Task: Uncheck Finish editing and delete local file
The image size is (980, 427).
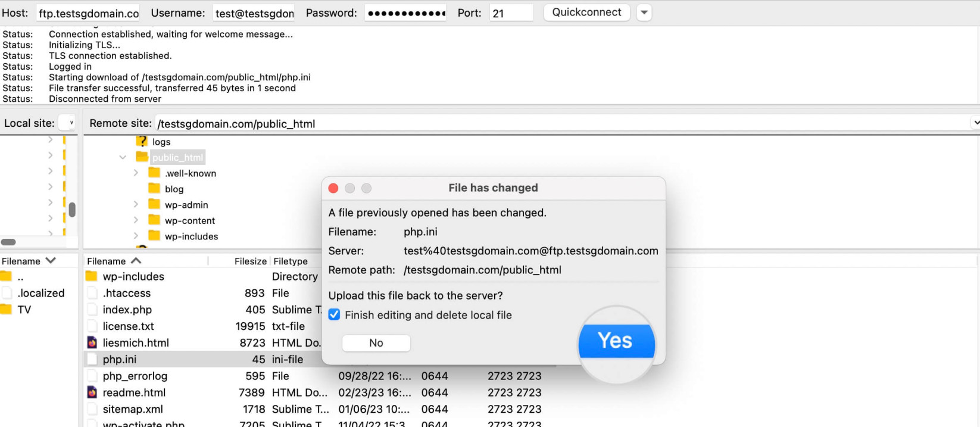Action: point(335,314)
